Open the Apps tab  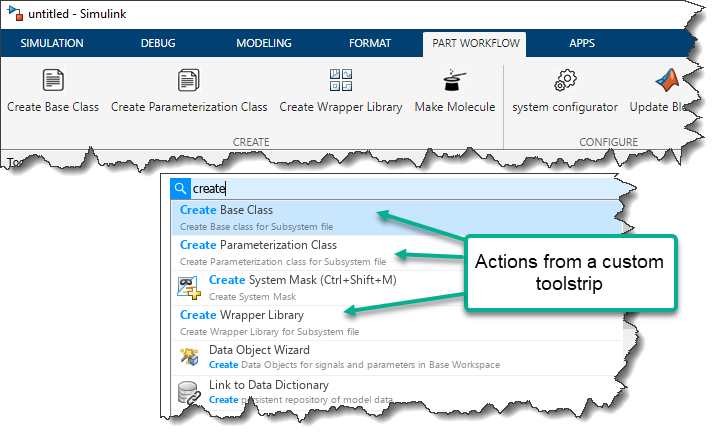[x=581, y=43]
